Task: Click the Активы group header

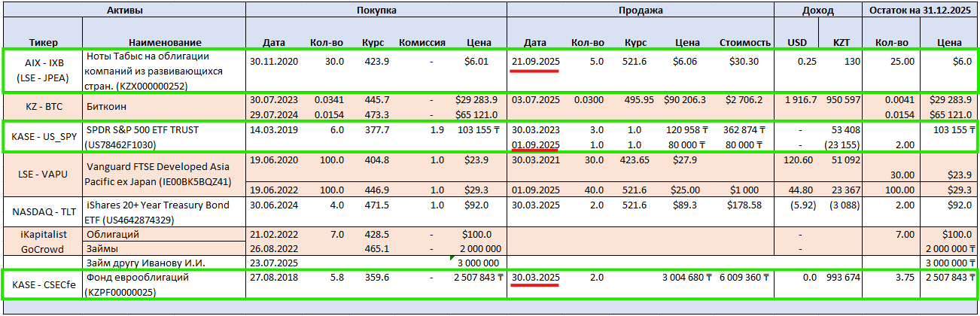Action: click(x=123, y=10)
